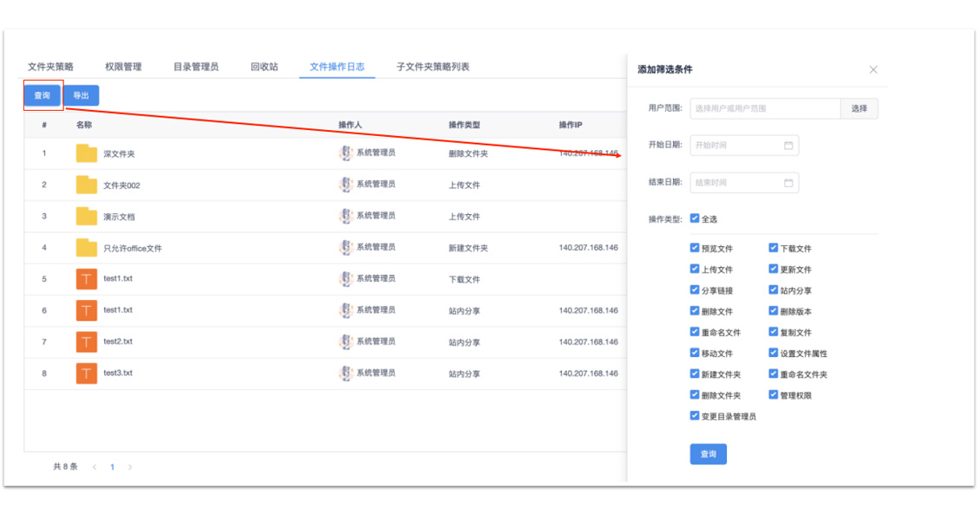Click the test2.txt file icon
This screenshot has width=980, height=520.
tap(86, 342)
